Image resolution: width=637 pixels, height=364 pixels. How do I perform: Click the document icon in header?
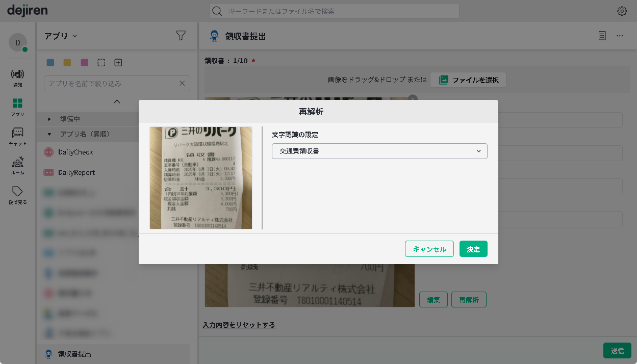[x=602, y=36]
